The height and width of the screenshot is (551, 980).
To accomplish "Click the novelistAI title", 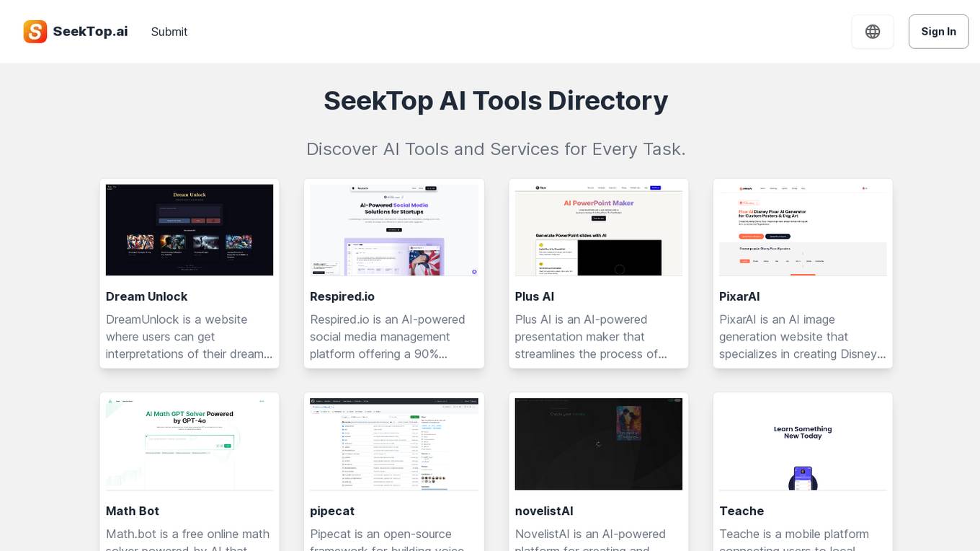I will 544,511.
